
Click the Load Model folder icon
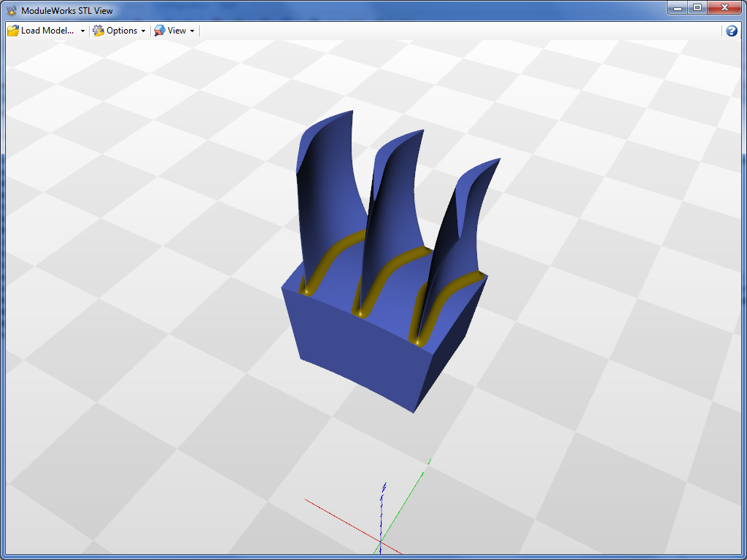[13, 31]
